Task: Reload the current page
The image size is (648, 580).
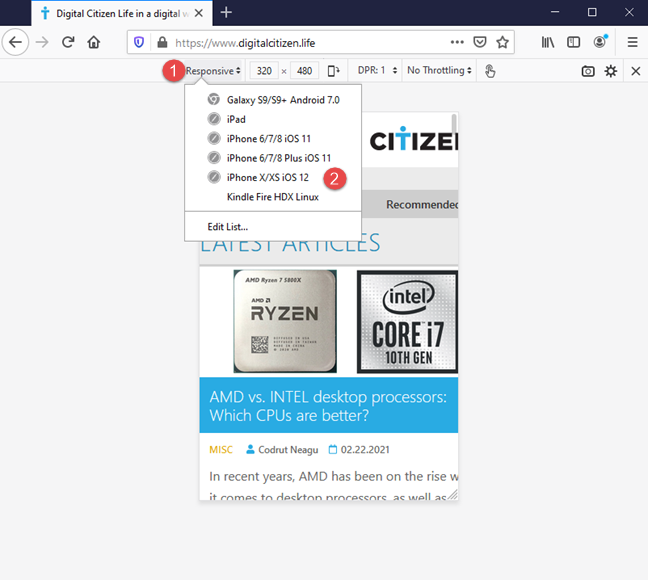Action: [68, 42]
